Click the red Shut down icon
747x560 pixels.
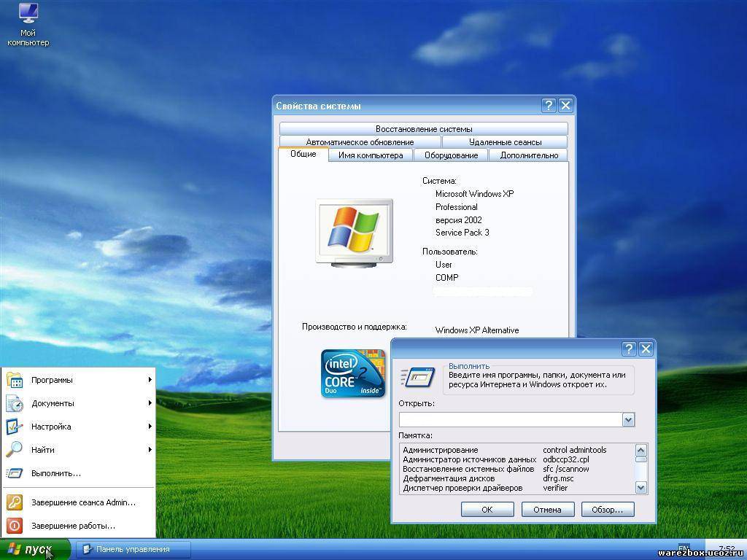(15, 526)
